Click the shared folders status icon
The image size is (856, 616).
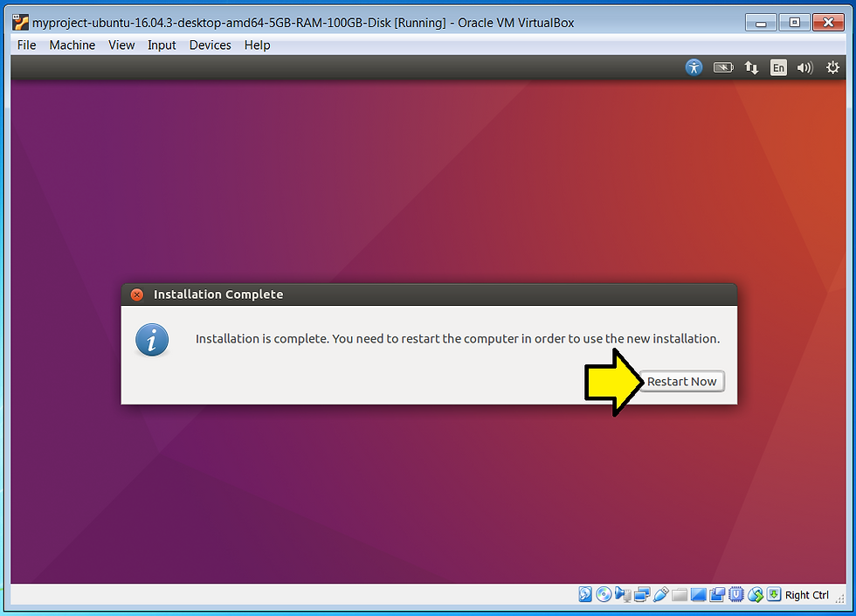(x=680, y=595)
